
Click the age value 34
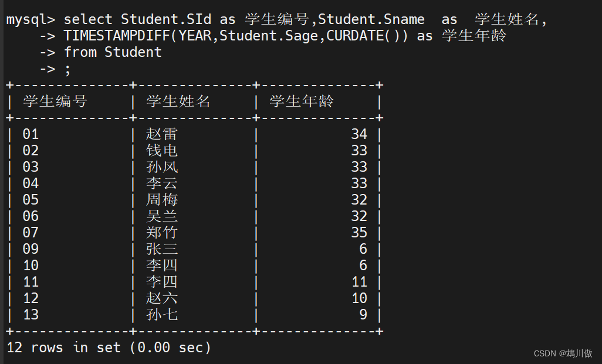coord(359,134)
